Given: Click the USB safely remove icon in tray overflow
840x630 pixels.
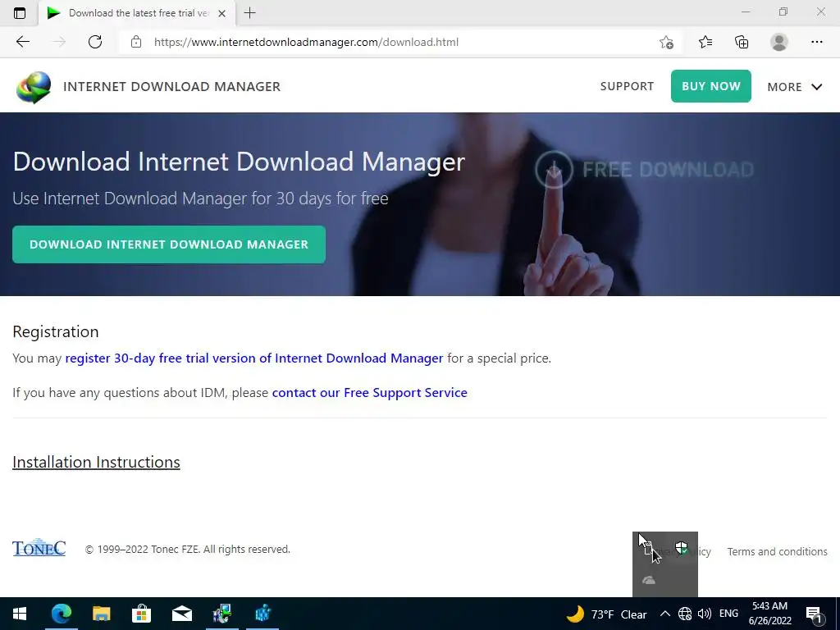Looking at the screenshot, I should point(649,548).
